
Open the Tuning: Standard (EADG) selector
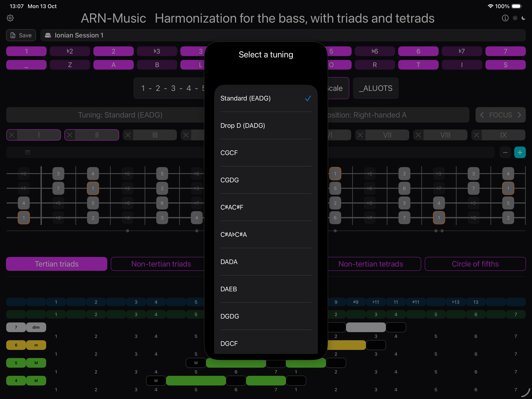pyautogui.click(x=120, y=115)
